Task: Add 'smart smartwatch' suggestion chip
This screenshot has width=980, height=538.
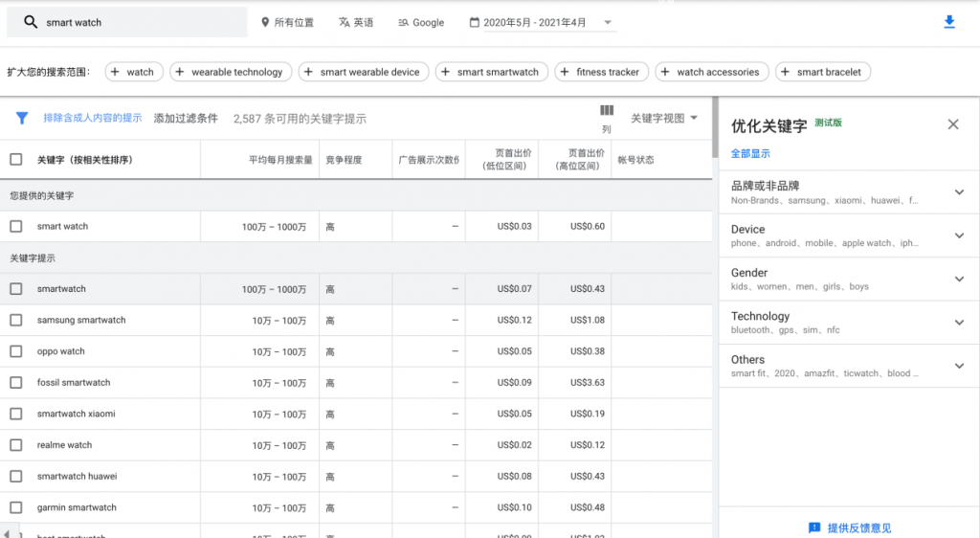Action: click(x=491, y=72)
